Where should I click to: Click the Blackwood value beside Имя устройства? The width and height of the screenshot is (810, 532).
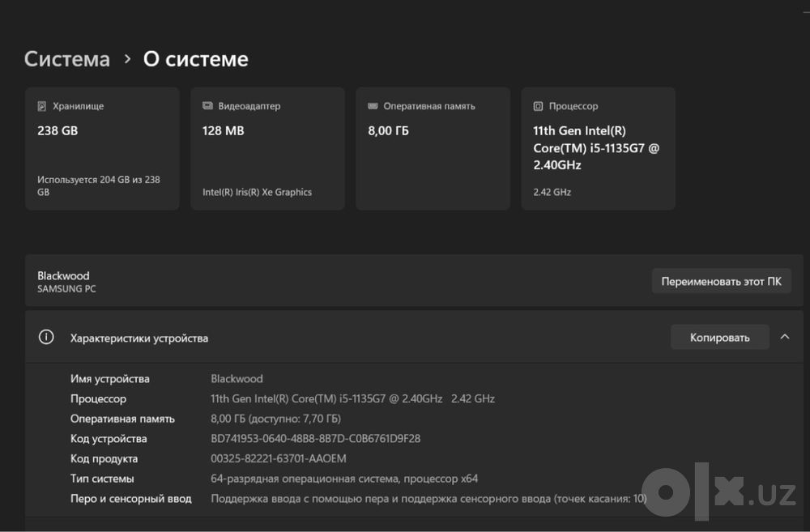pyautogui.click(x=237, y=379)
